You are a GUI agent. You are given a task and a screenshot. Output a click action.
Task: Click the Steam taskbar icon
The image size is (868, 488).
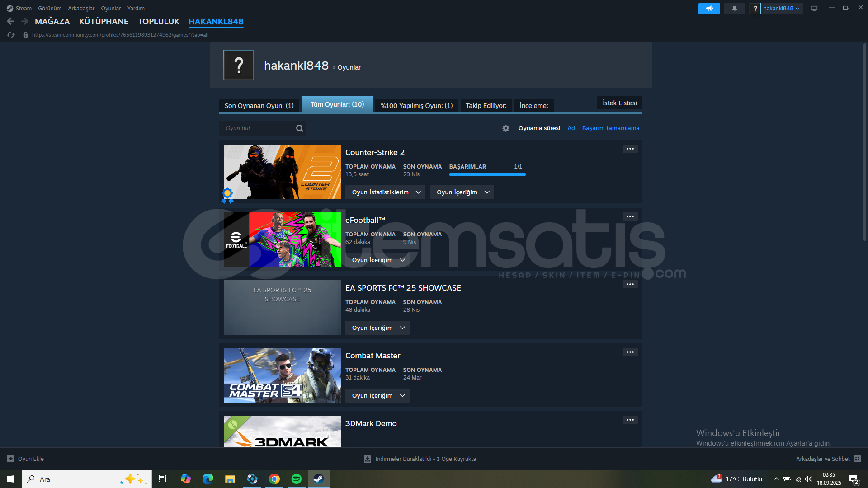[x=319, y=479]
